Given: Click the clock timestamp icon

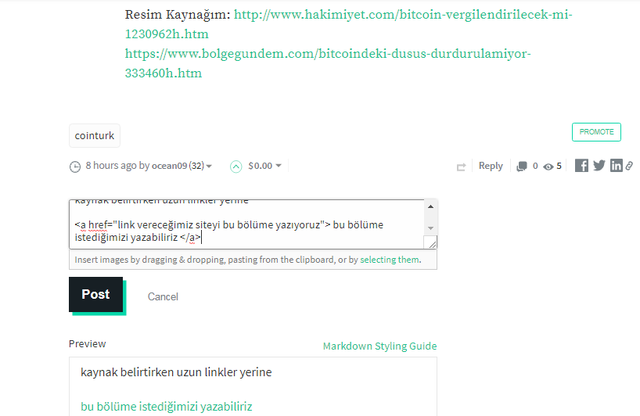Looking at the screenshot, I should click(75, 167).
